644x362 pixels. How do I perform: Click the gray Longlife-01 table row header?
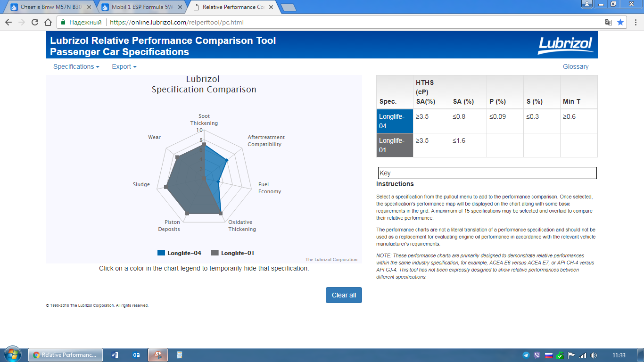395,145
